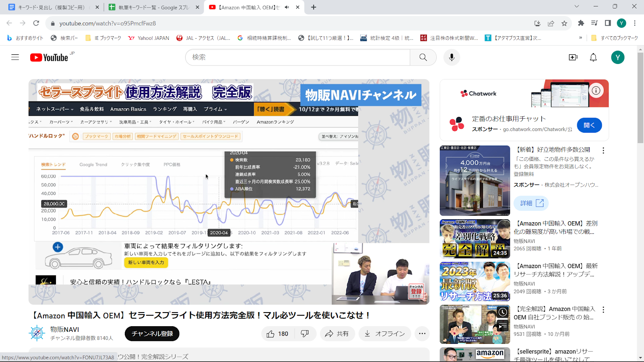This screenshot has width=644, height=362.
Task: Share the video via 共有 button
Action: point(337,334)
